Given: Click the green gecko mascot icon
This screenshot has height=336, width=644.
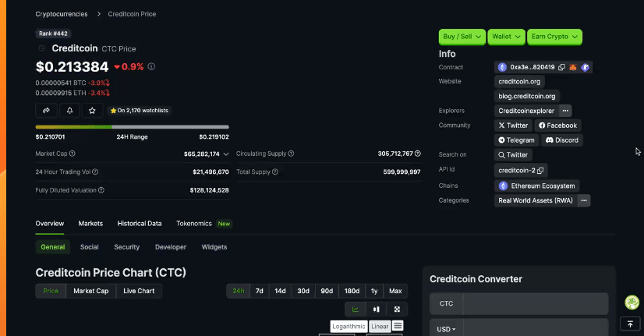Looking at the screenshot, I should click(x=632, y=302).
